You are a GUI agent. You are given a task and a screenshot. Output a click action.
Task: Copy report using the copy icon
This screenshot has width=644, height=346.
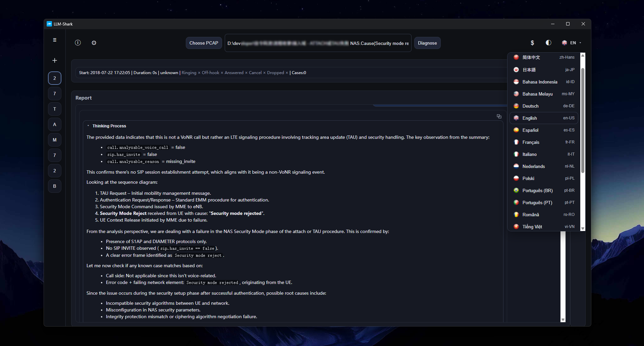tap(499, 116)
